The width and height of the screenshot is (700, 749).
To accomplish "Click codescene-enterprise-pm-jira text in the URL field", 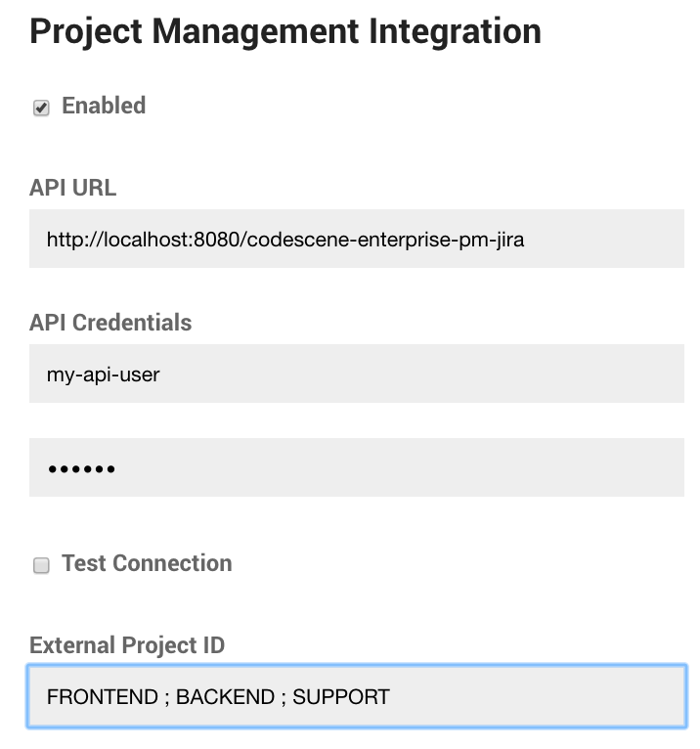I will (x=385, y=239).
